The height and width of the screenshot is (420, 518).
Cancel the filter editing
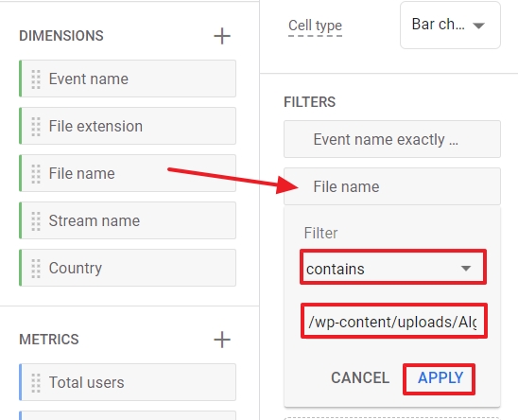click(x=360, y=378)
